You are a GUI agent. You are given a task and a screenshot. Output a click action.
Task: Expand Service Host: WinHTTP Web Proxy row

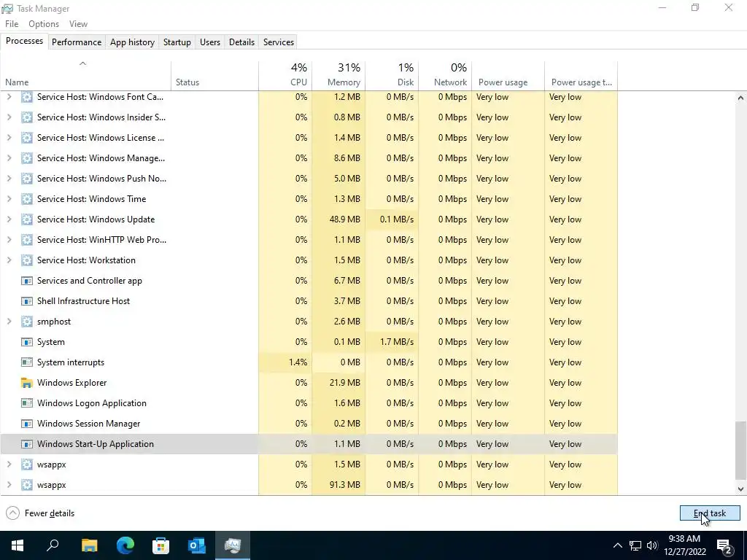coord(9,240)
